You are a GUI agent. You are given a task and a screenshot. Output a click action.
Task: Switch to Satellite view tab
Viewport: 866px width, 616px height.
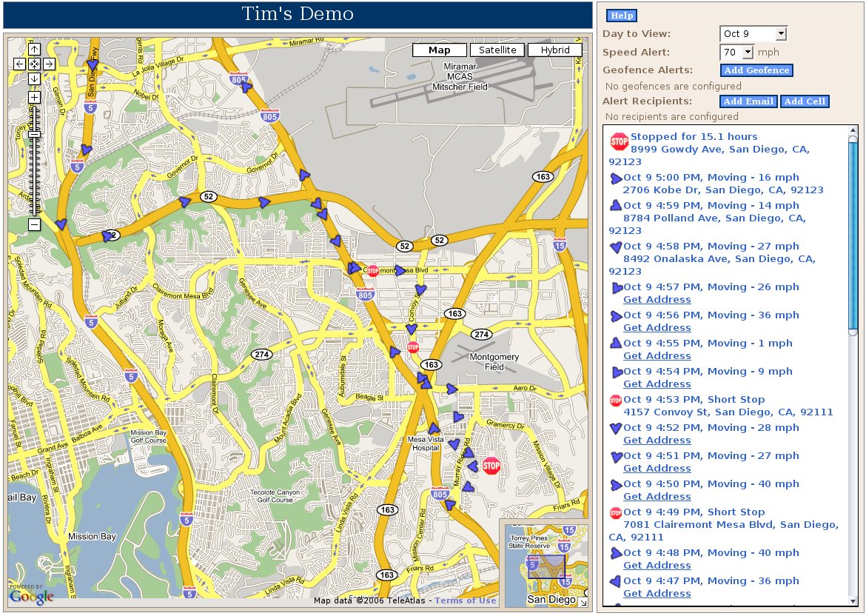(x=497, y=50)
